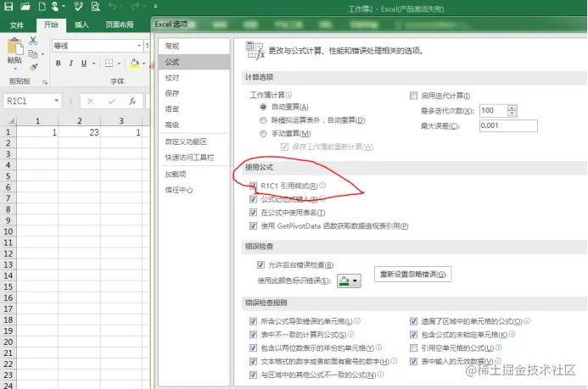Toggle 在公式中使用表名 checkbox

pyautogui.click(x=253, y=213)
